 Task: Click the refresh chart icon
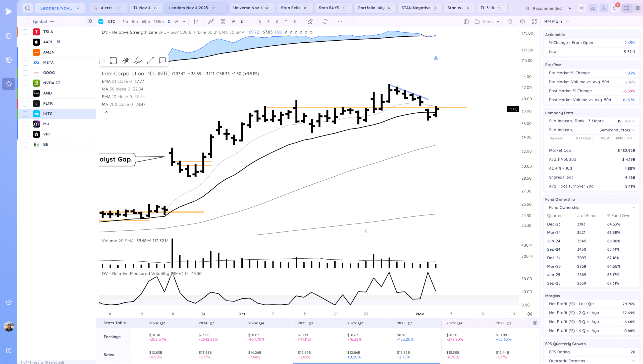325,22
